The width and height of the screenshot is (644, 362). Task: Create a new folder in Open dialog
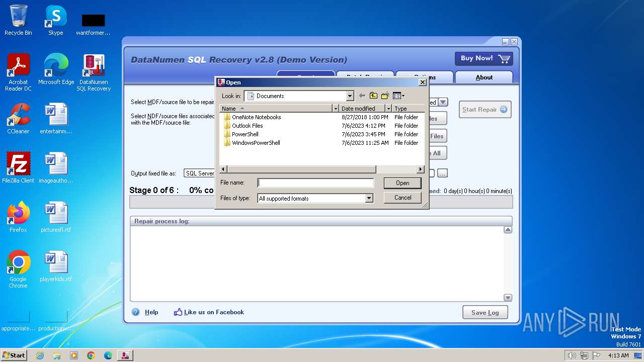pyautogui.click(x=385, y=96)
